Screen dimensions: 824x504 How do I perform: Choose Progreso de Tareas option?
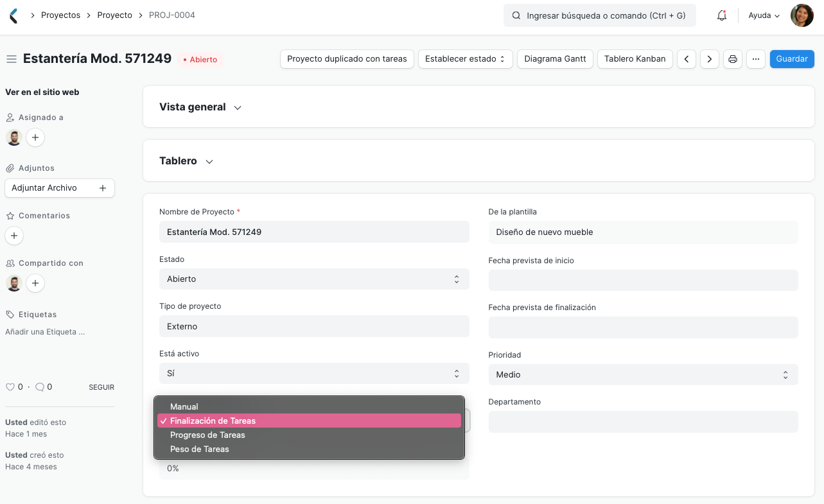click(309, 435)
